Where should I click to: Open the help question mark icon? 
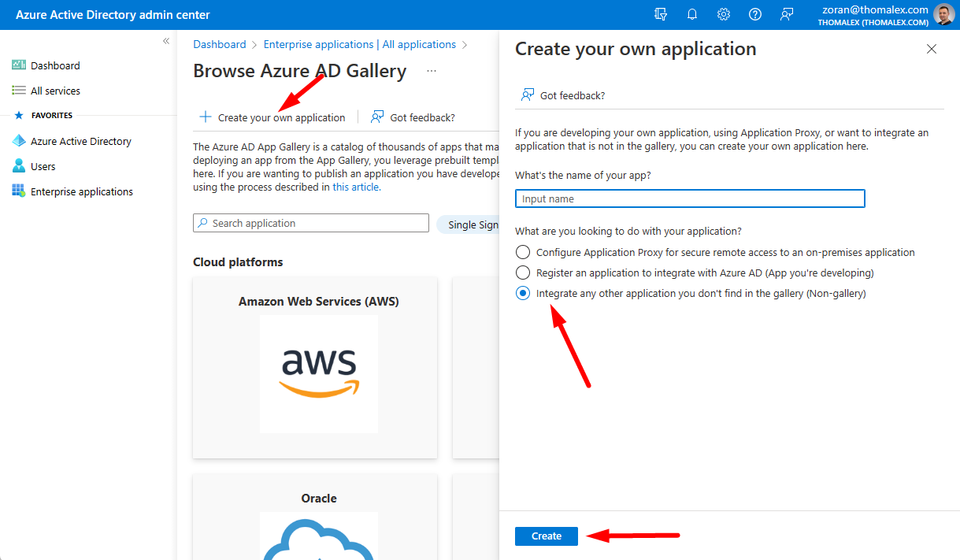click(x=755, y=14)
